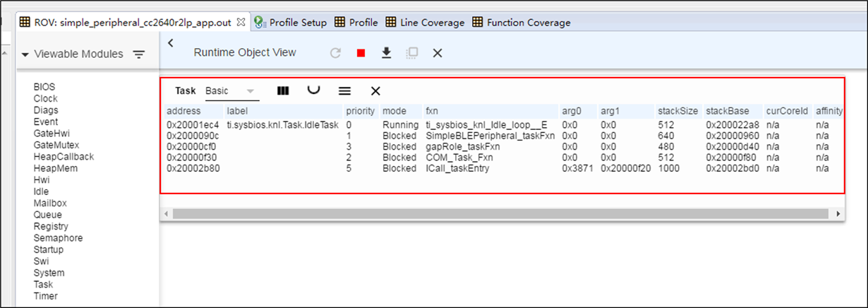Select the Mailbox module
This screenshot has width=868, height=308.
click(49, 203)
